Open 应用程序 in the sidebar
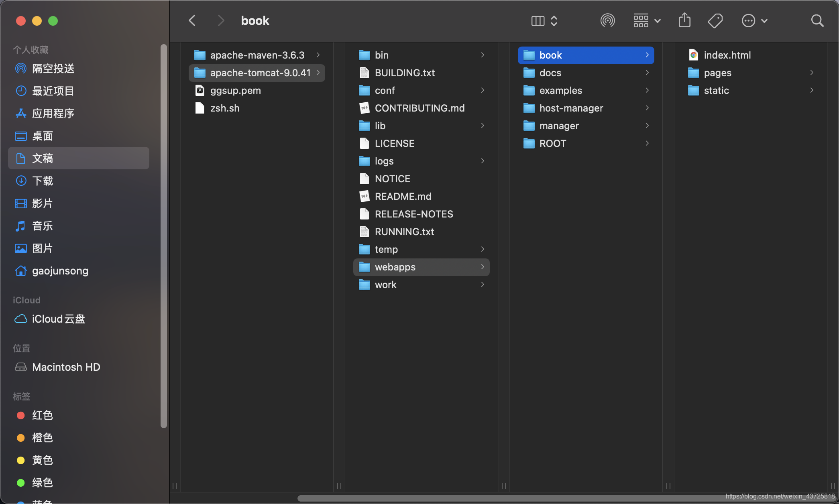Screen dimensions: 839x504 (79, 113)
